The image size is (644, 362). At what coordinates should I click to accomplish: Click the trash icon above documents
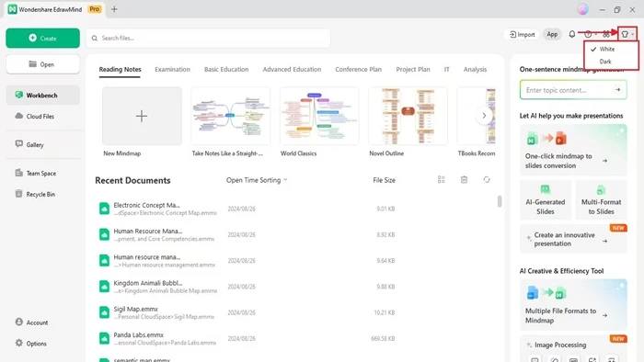tap(464, 179)
